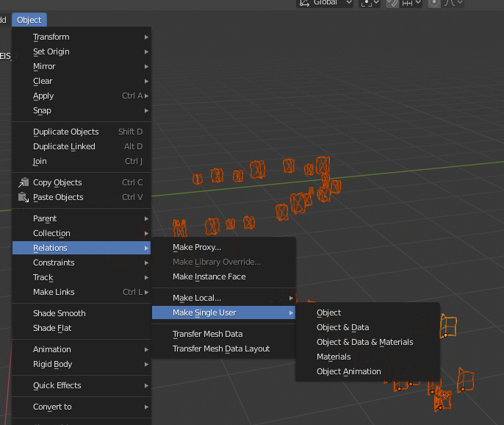Open the Animation submenu
Screen dimensions: 504x425
tap(82, 349)
